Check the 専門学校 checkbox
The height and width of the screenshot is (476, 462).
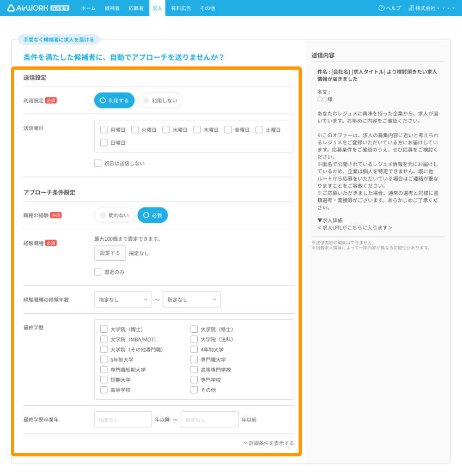[x=194, y=380]
